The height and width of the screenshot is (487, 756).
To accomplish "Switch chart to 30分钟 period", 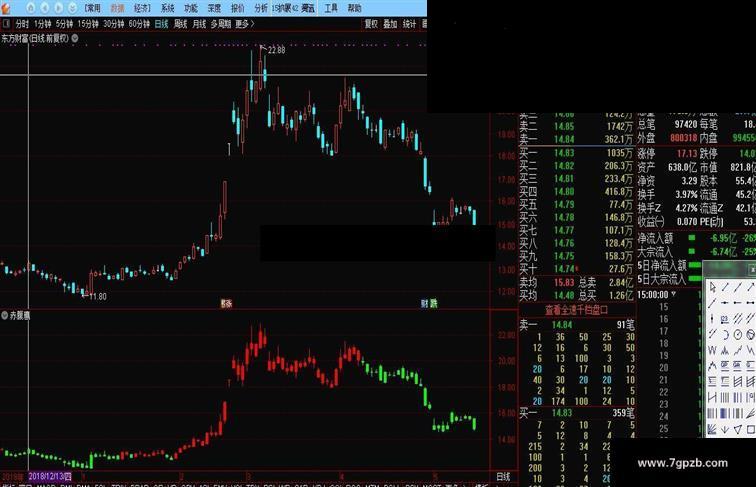I will pyautogui.click(x=114, y=24).
